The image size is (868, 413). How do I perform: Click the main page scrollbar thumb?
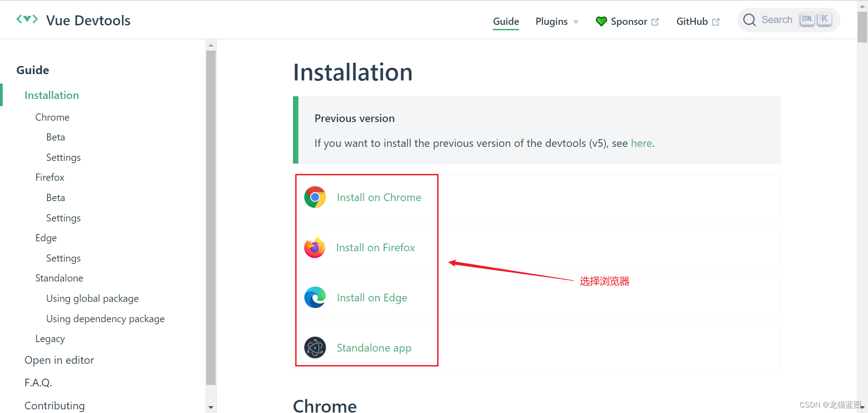pos(862,27)
